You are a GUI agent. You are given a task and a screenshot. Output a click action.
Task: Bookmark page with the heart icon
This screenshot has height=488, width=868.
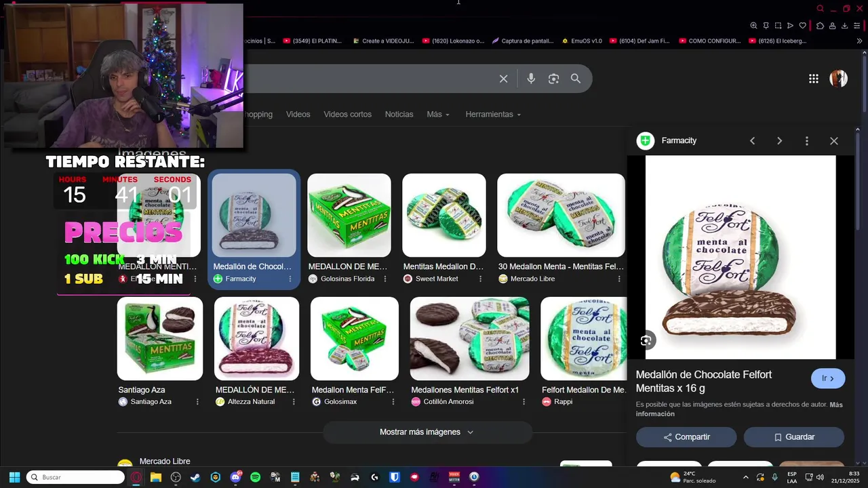[x=802, y=26]
